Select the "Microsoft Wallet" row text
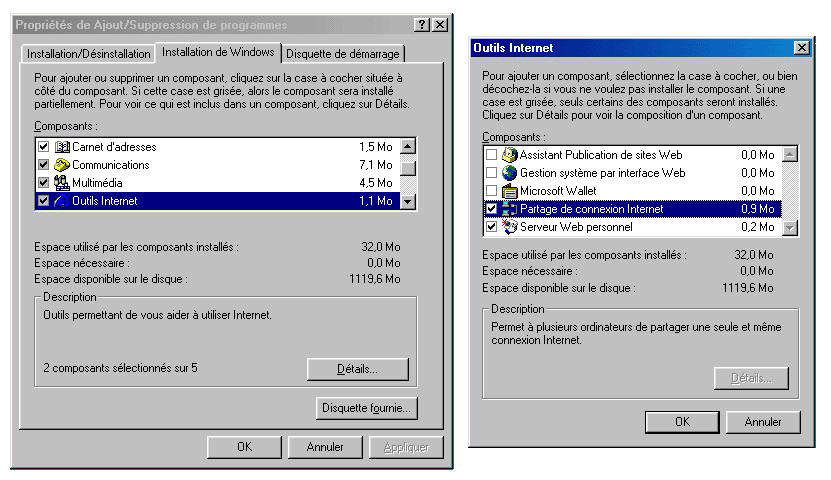831x480 pixels. tap(558, 191)
